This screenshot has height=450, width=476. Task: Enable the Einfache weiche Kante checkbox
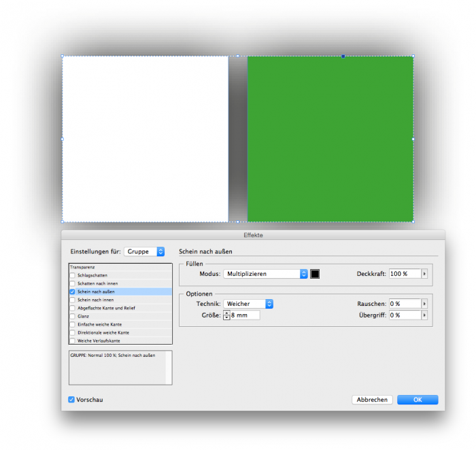[x=72, y=324]
